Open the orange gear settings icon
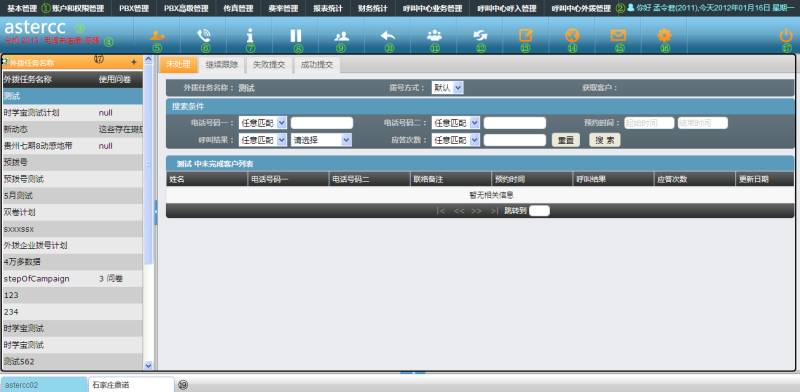The height and width of the screenshot is (392, 800). click(664, 35)
